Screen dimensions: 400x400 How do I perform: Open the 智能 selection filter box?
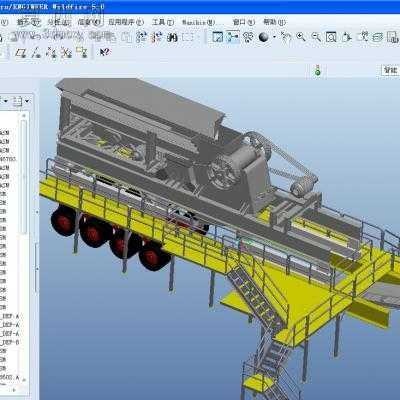[390, 70]
